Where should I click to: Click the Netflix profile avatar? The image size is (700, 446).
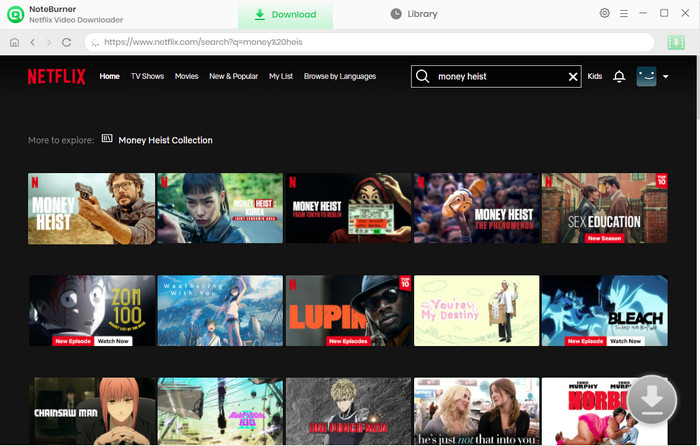646,76
